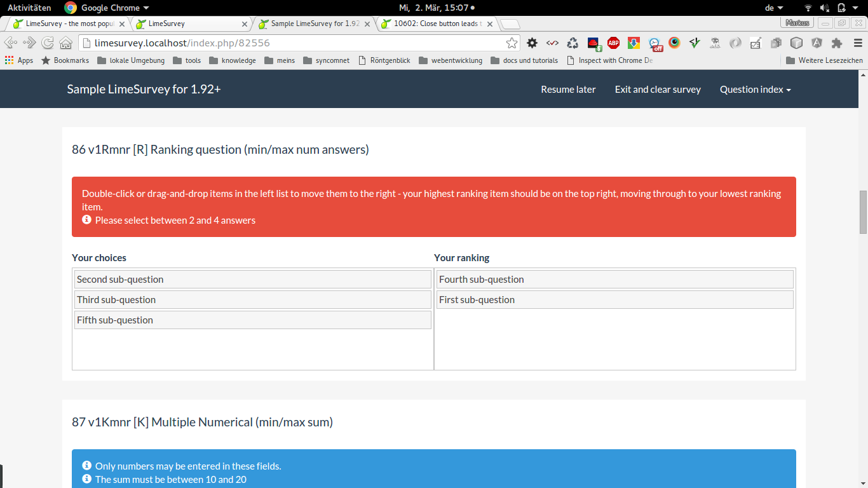868x488 pixels.
Task: Open the Inspect with Chrome bookmark
Action: (609, 60)
